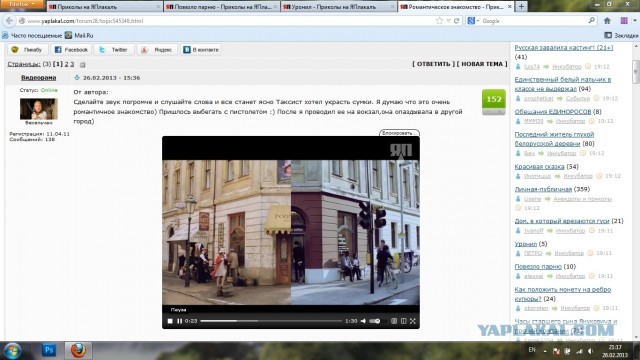The image size is (640, 360).
Task: Share the post to В контакте
Action: point(200,50)
